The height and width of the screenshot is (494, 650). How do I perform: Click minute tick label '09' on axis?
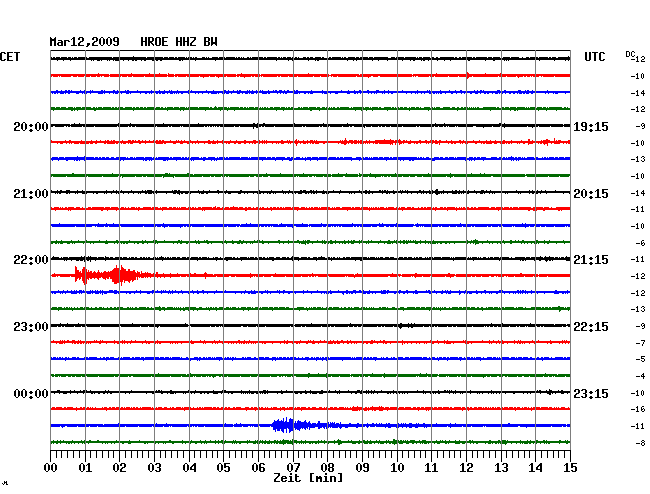point(362,468)
